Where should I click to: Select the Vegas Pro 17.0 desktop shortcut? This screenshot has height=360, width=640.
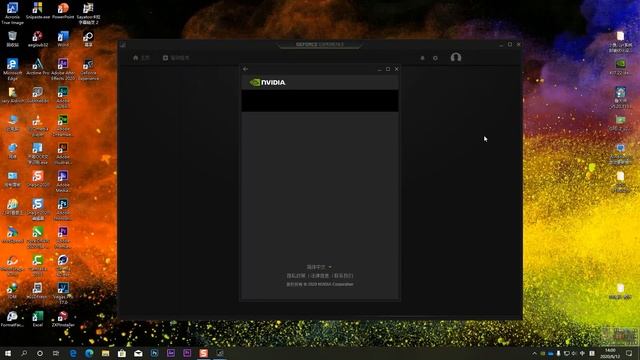(63, 294)
